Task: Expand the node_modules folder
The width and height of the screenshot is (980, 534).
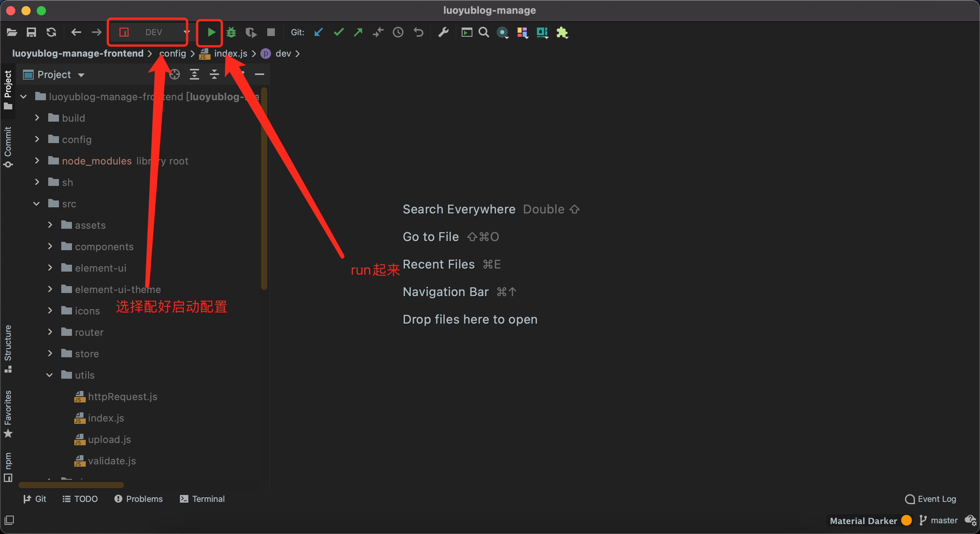Action: point(37,161)
